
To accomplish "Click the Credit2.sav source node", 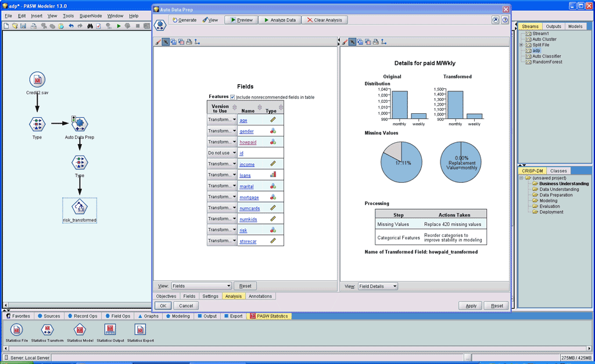I will coord(37,80).
